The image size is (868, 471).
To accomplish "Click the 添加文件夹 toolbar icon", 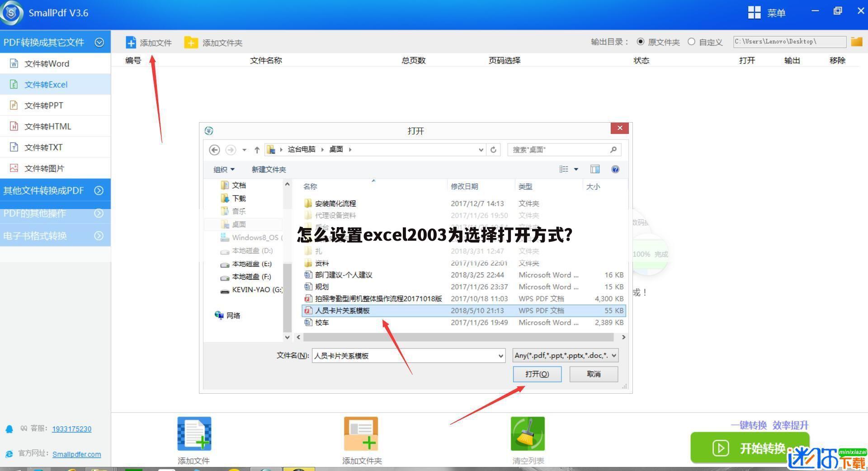I will pyautogui.click(x=191, y=43).
